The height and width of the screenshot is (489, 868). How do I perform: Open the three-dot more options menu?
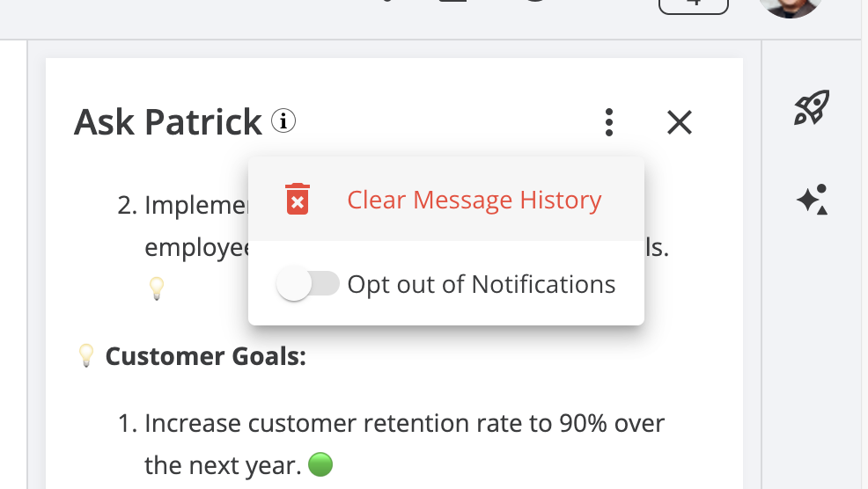(x=608, y=122)
